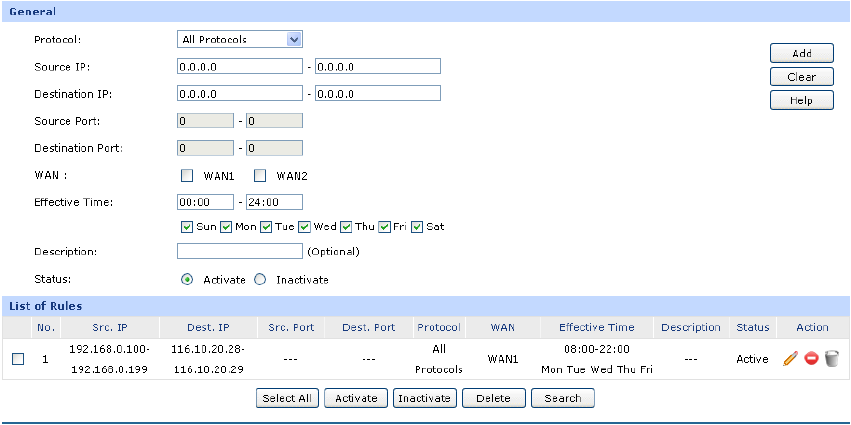851x425 pixels.
Task: Open the Protocol dropdown
Action: (x=239, y=40)
